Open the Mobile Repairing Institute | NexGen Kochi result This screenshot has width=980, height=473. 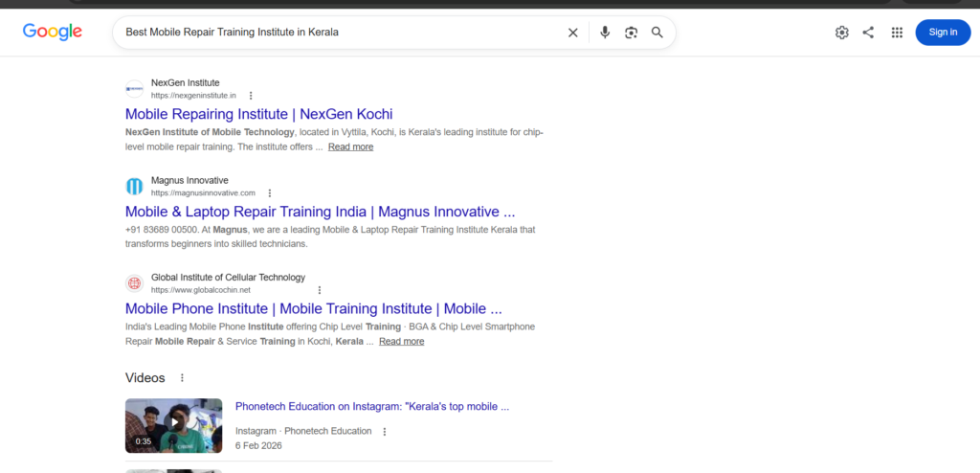click(258, 114)
